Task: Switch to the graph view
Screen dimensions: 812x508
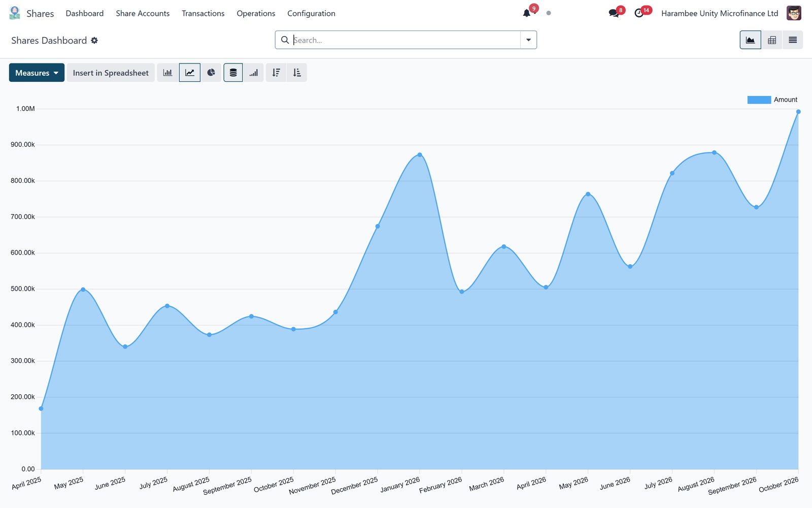Action: 750,40
